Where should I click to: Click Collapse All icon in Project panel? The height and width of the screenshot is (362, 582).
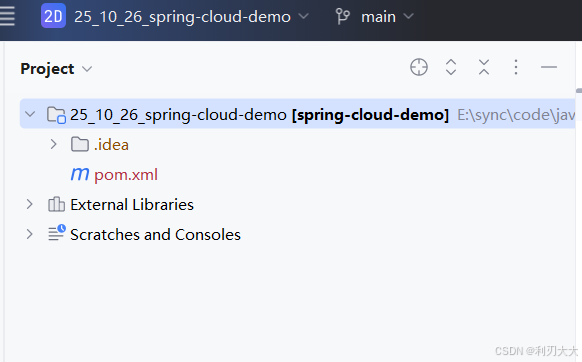coord(484,67)
